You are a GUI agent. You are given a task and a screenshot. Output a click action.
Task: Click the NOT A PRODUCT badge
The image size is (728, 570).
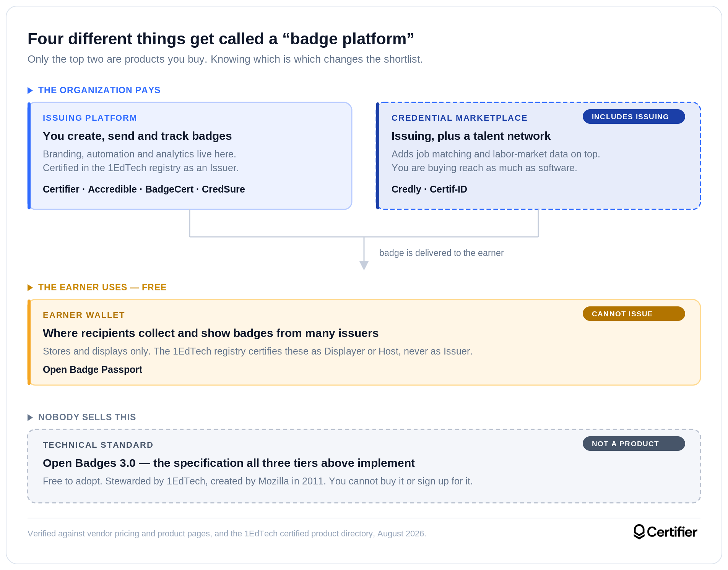[634, 444]
